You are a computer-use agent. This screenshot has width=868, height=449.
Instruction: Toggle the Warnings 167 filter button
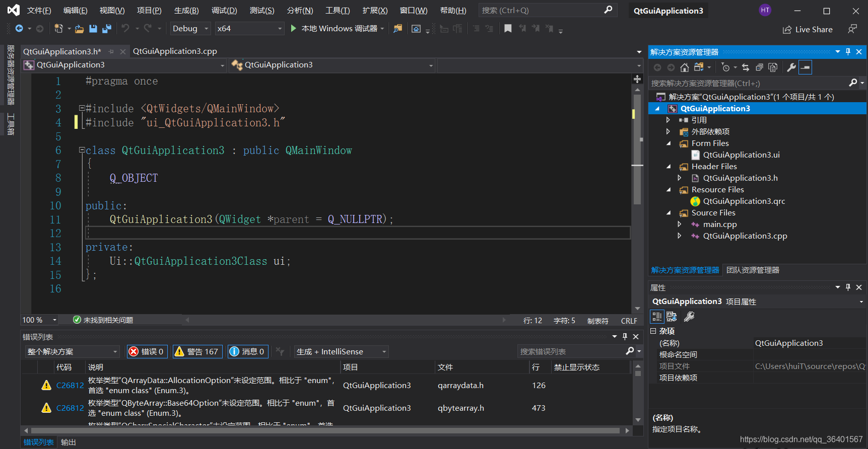(197, 351)
